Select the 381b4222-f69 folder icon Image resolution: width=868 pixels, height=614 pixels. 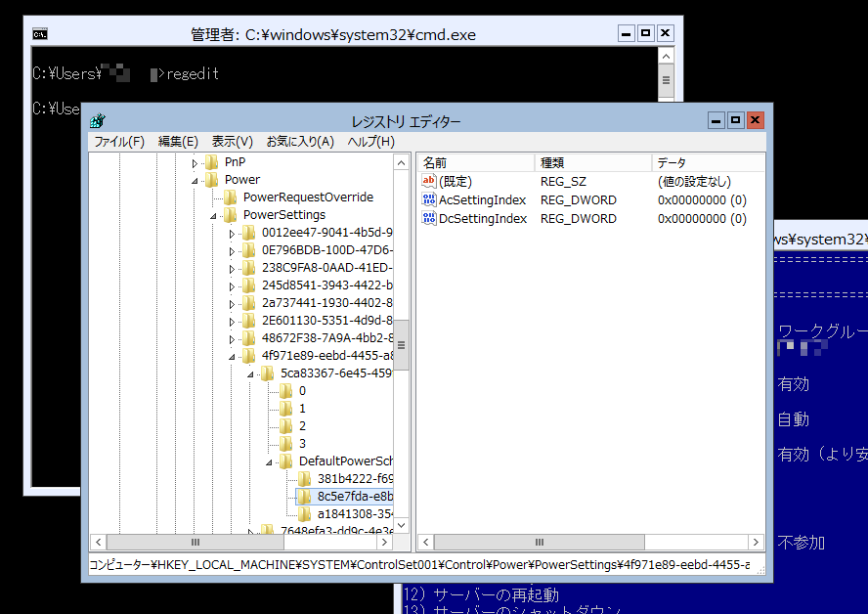[x=304, y=479]
